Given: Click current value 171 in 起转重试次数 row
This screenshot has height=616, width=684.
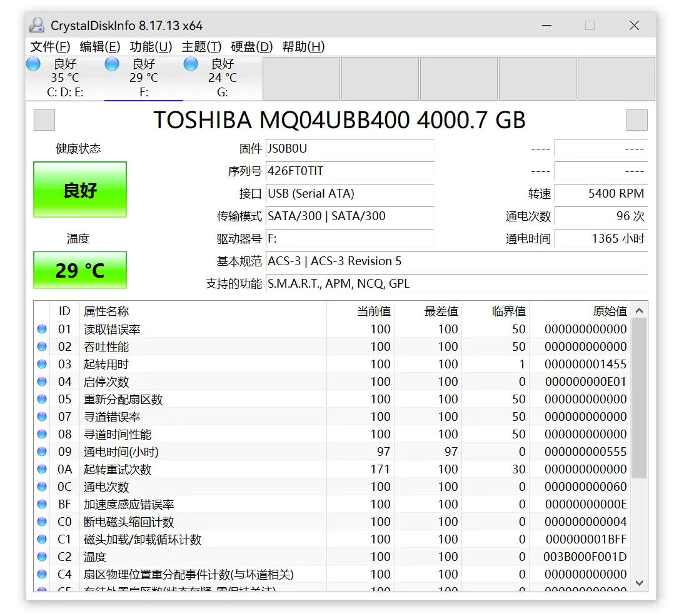Looking at the screenshot, I should point(380,470).
